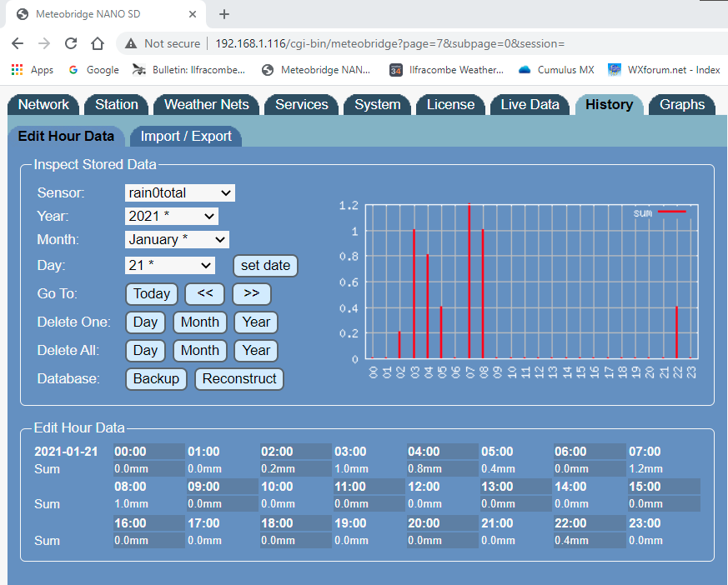Screen dimensions: 728x585
Task: Click the sum legend in chart
Action: (x=660, y=212)
